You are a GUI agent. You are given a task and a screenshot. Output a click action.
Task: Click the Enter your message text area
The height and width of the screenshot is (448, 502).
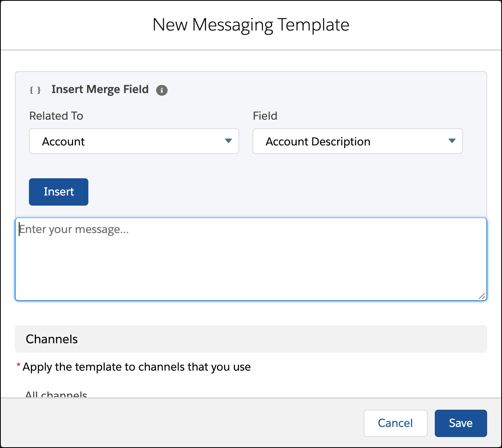(x=251, y=259)
